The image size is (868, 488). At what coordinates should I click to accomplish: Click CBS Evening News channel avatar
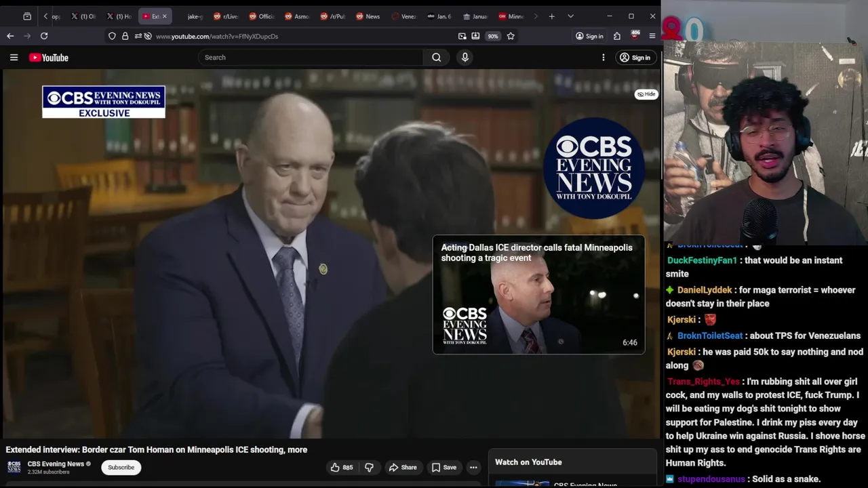coord(14,467)
